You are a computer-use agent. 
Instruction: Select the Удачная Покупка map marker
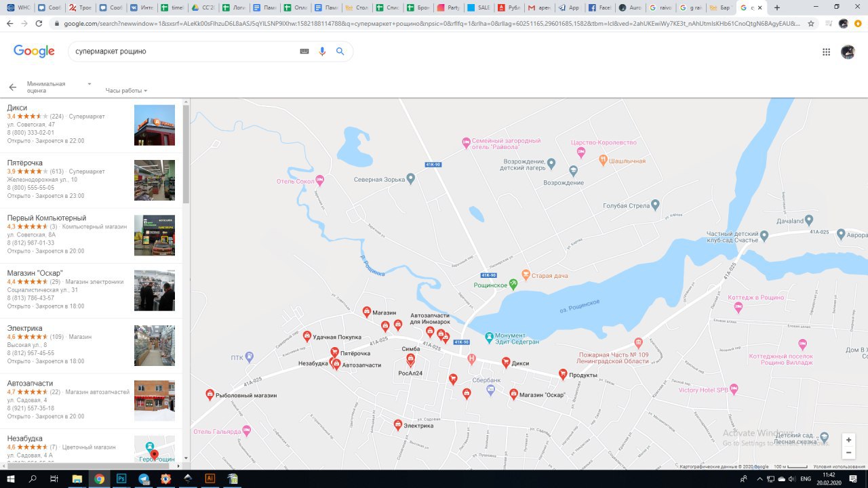point(307,336)
